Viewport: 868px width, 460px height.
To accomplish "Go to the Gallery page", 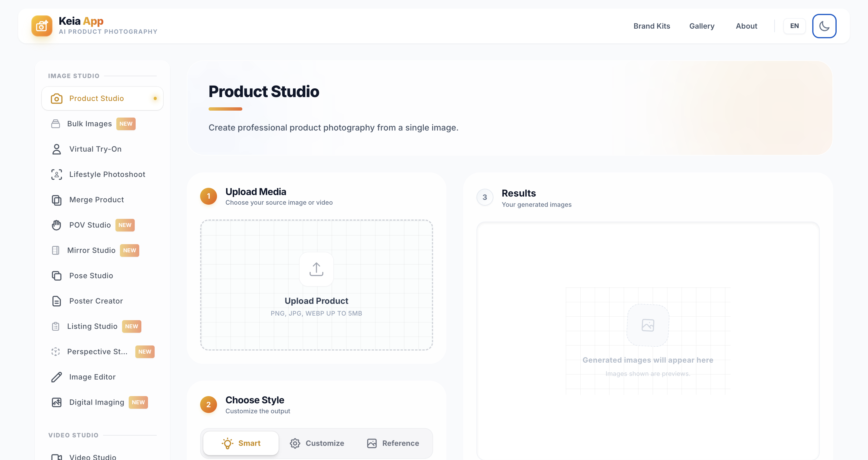I will [x=702, y=26].
